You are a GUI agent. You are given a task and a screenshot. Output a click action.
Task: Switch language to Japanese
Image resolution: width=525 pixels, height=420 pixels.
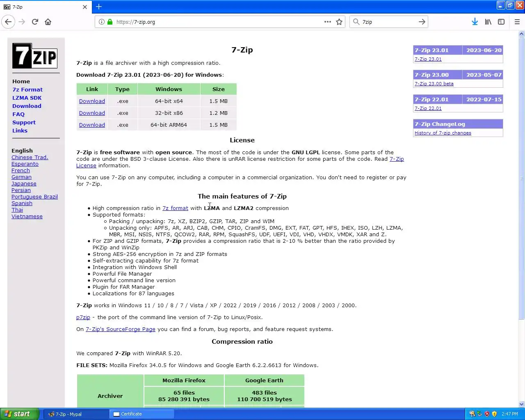24,183
